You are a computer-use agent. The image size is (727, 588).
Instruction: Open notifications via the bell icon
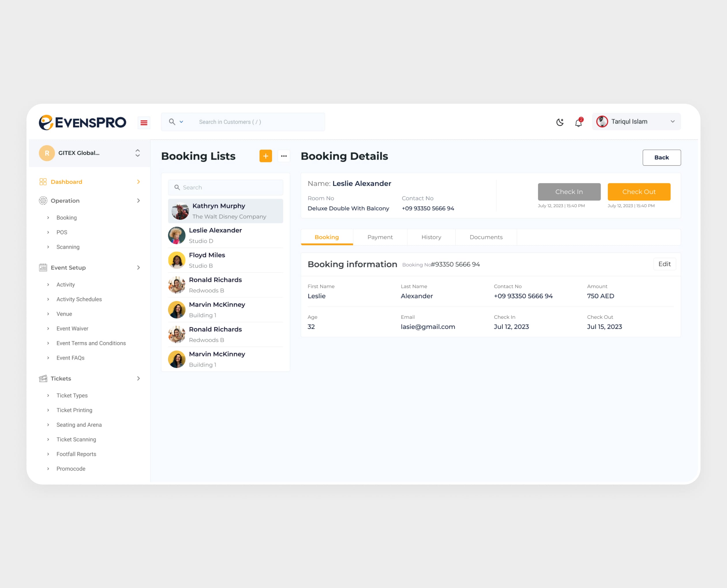point(578,122)
